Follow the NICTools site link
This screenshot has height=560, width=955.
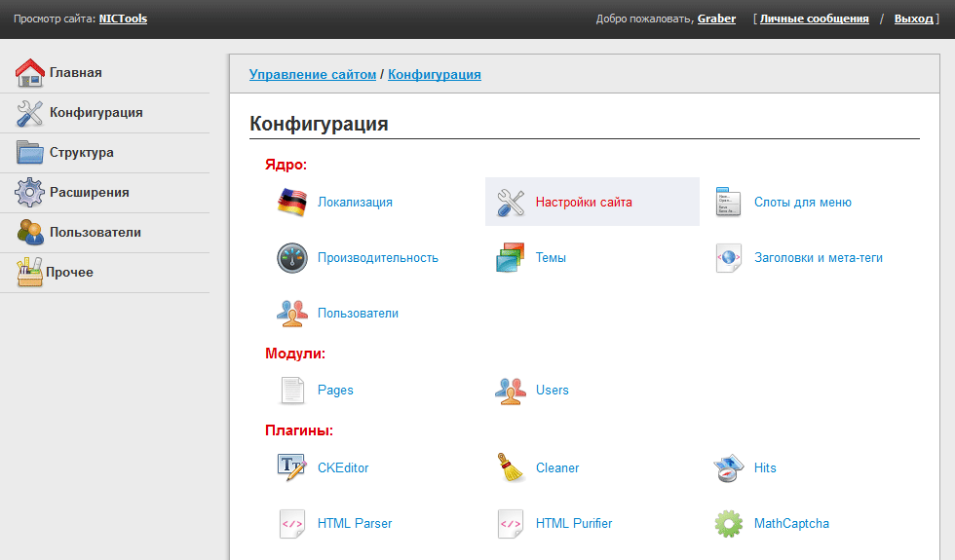[x=123, y=19]
